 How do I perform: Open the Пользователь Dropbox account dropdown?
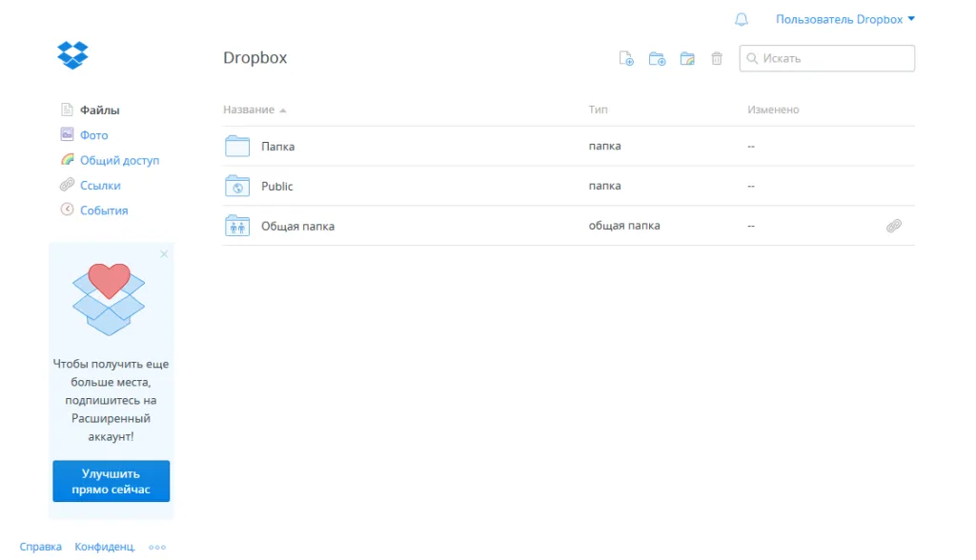coord(843,19)
